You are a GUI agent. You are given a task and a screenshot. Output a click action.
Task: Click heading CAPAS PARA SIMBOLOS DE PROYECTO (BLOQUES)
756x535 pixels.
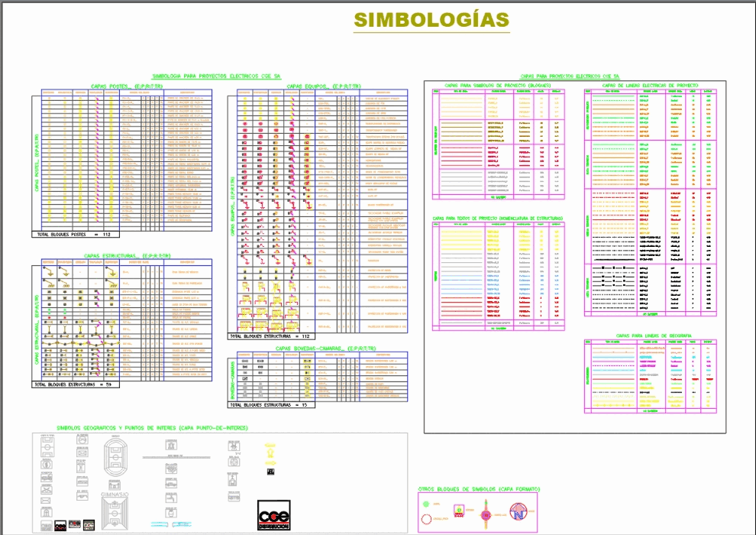[498, 86]
